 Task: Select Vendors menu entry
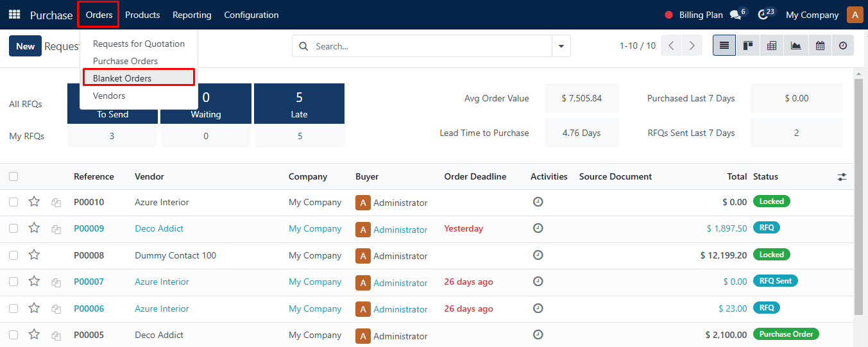pos(139,96)
